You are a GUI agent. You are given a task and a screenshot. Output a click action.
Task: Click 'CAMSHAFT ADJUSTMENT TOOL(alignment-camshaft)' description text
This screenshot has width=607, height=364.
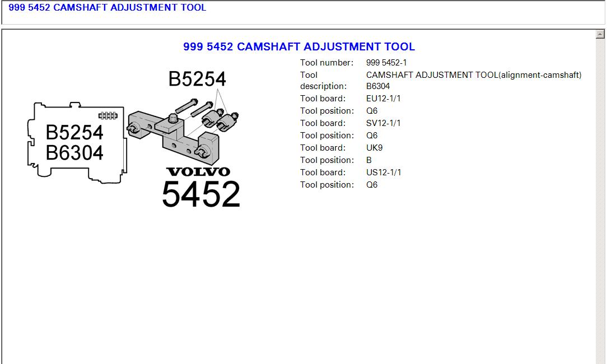coord(474,75)
